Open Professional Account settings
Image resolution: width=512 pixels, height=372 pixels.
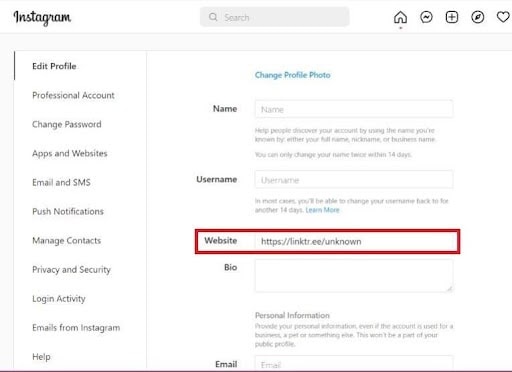[73, 95]
